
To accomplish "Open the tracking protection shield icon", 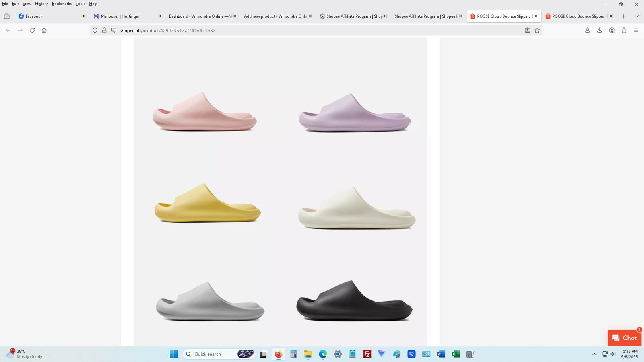I will (95, 30).
